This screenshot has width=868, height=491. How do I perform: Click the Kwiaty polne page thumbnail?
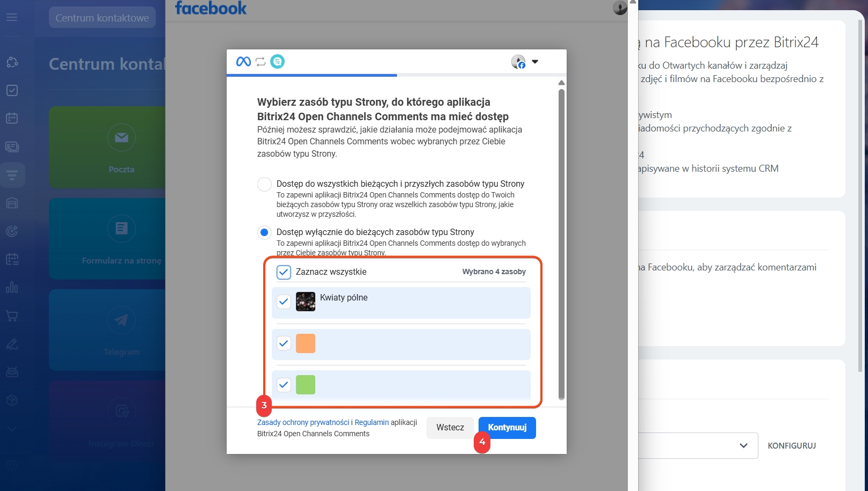[306, 302]
